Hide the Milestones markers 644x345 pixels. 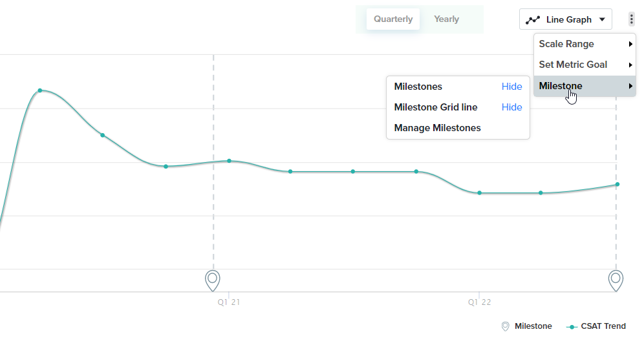(511, 87)
